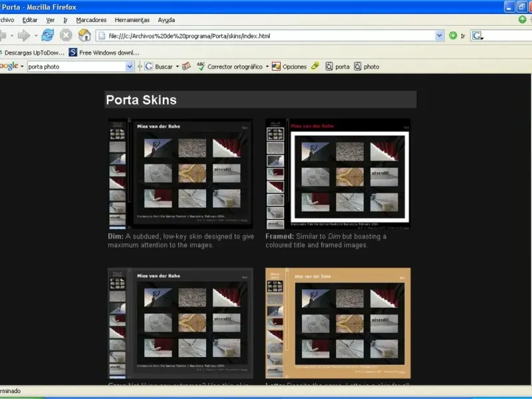Click the 'Ir' label next to Go
This screenshot has width=532, height=399.
tap(462, 36)
